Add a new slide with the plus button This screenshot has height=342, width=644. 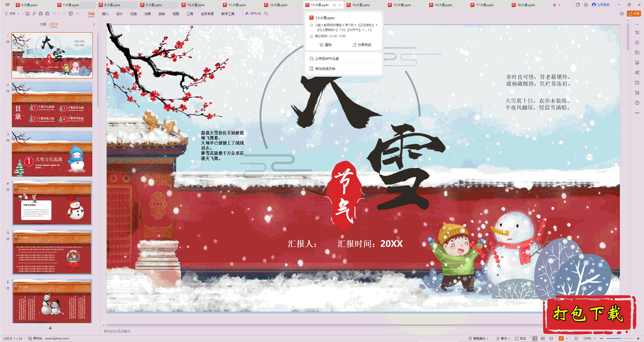click(50, 328)
